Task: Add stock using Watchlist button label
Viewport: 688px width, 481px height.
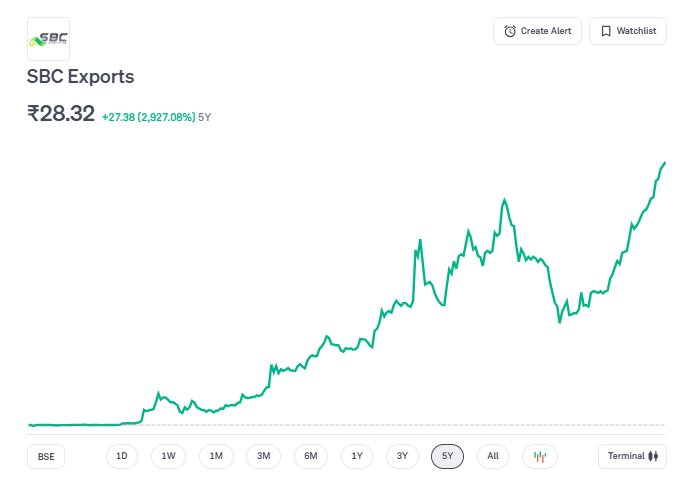Action: coord(636,31)
